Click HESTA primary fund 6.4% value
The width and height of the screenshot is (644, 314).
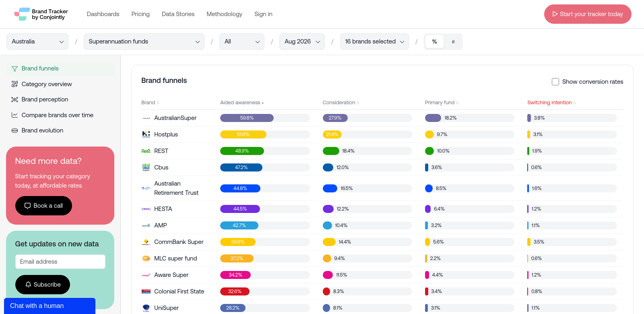[439, 209]
